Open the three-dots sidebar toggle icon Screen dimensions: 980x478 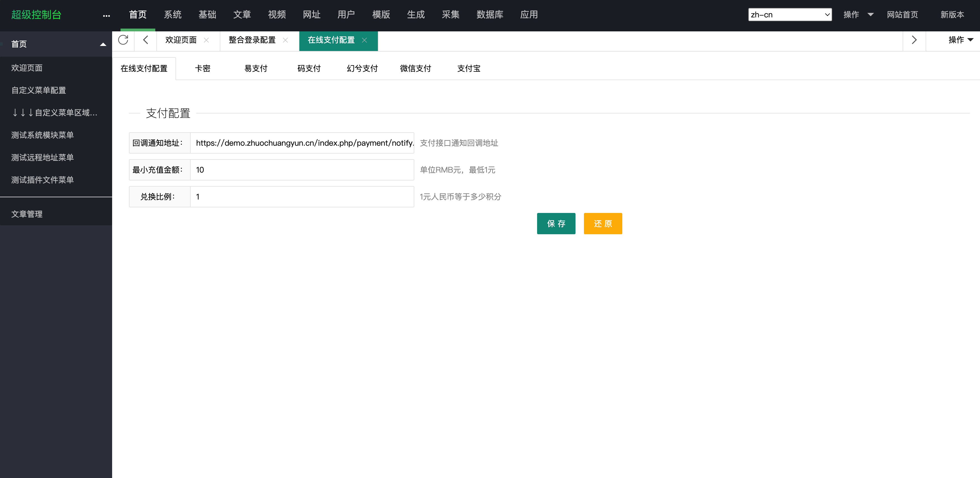pos(107,16)
